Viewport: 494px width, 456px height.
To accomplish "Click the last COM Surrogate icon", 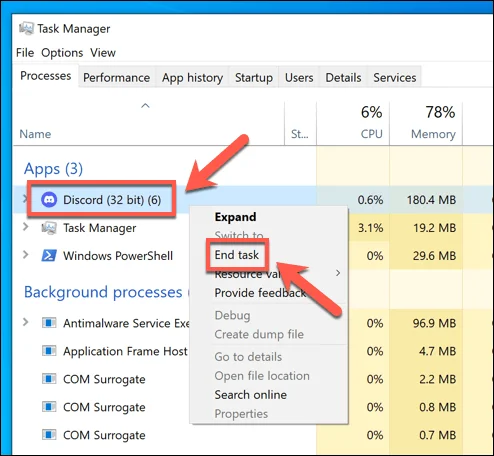I will [x=49, y=435].
